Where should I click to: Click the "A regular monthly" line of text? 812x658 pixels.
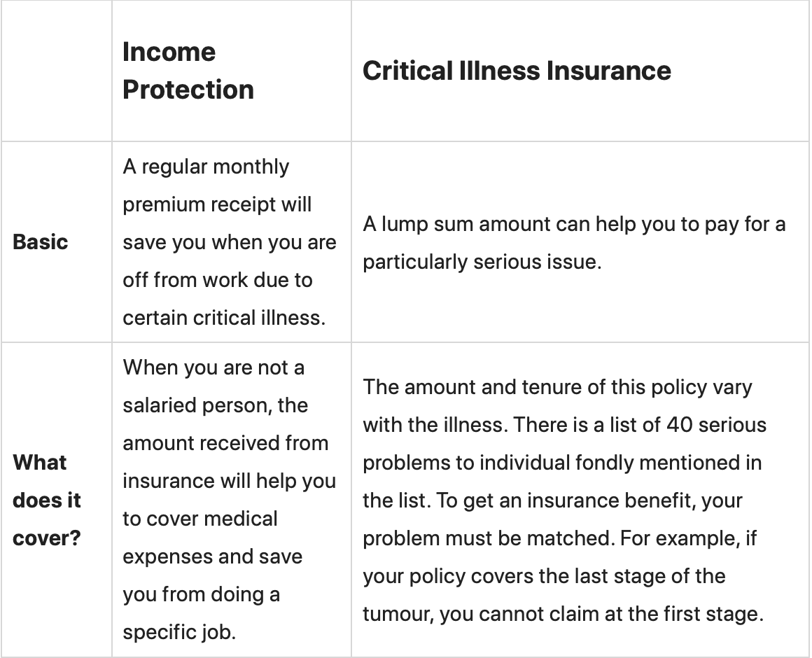pyautogui.click(x=206, y=167)
